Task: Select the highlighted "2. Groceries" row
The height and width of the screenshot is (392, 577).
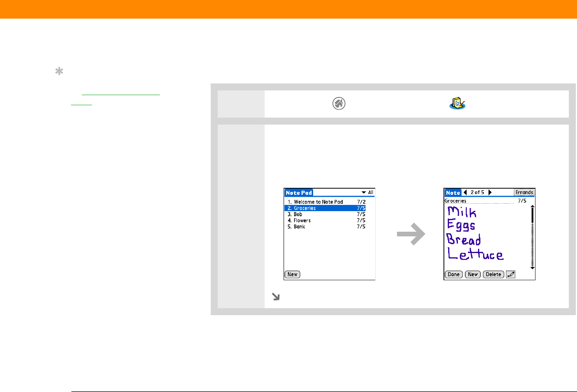Action: (326, 208)
